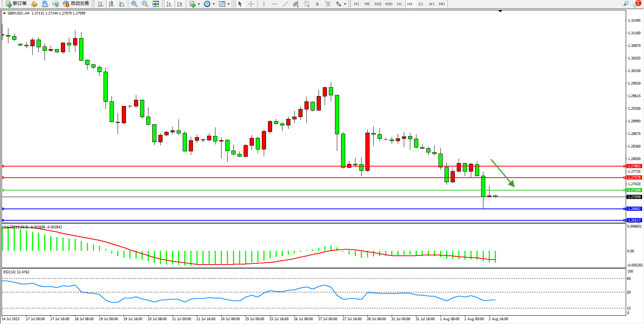
Task: Open the chart periods clock dropdown arrow
Action: [214, 4]
